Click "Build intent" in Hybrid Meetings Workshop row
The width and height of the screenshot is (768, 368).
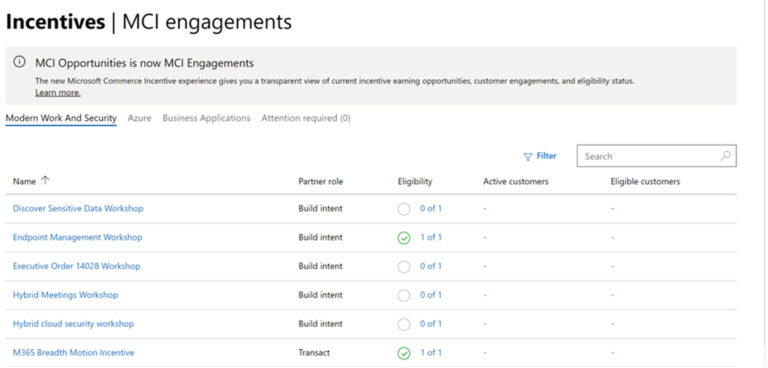(320, 295)
